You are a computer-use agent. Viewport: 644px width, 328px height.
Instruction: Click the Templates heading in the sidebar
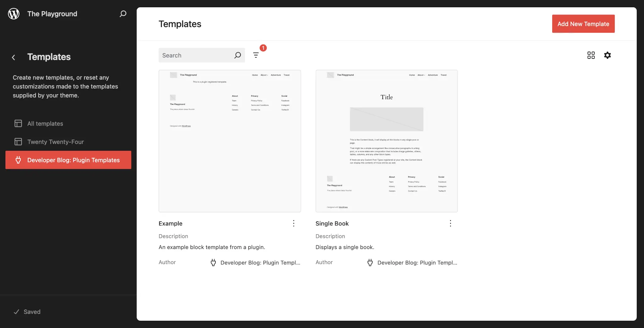(x=49, y=57)
